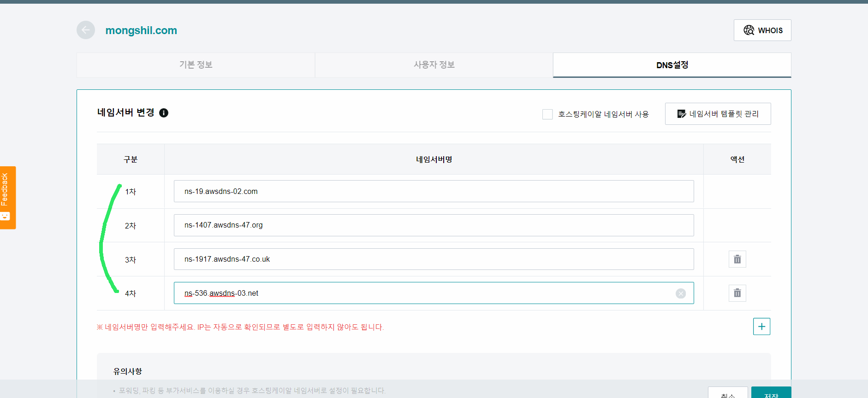Click the info icon next to 네임서버 변경
Viewport: 868px width, 398px height.
point(164,113)
